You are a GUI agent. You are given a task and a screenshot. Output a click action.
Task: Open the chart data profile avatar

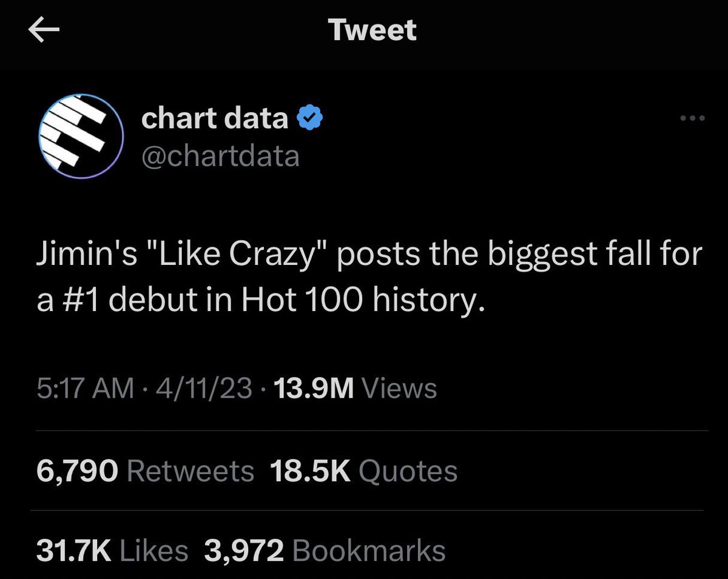tap(81, 135)
